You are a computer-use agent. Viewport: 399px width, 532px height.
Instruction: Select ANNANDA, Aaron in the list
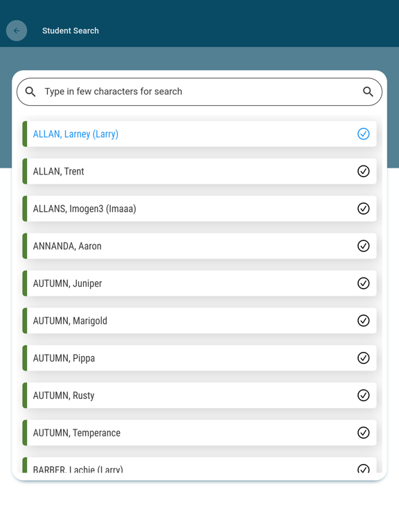[199, 246]
